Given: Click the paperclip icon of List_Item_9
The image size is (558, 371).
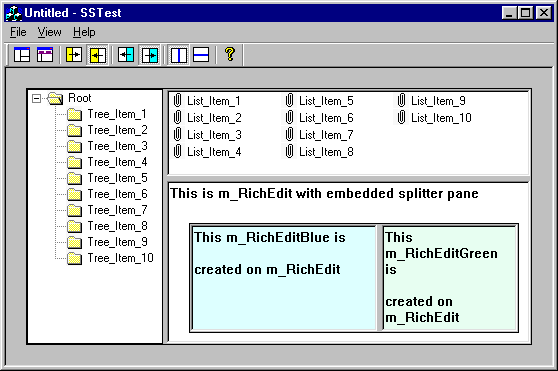Looking at the screenshot, I should tap(401, 101).
